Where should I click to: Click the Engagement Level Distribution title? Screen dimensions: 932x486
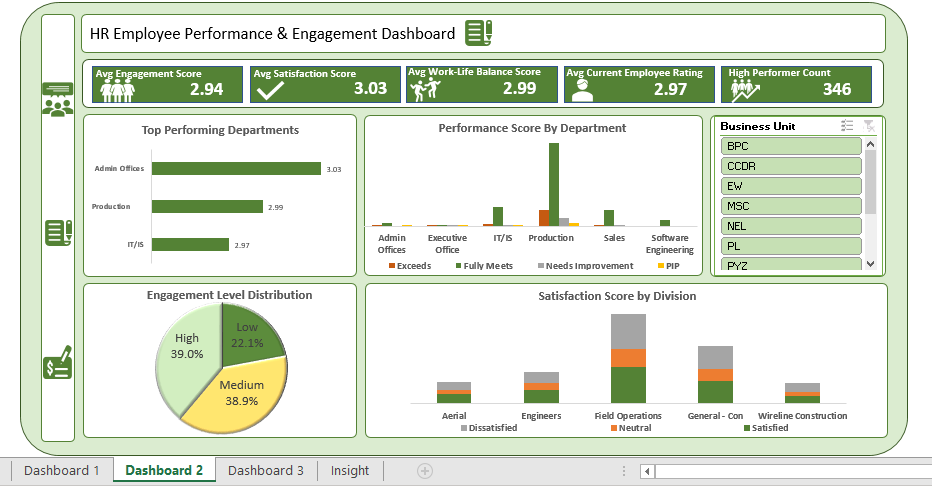pyautogui.click(x=229, y=295)
